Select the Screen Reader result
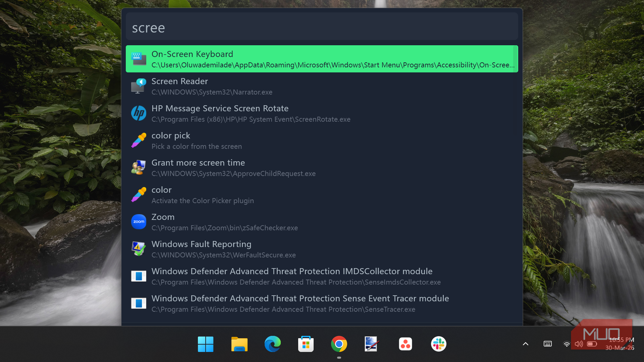644x362 pixels. (322, 86)
